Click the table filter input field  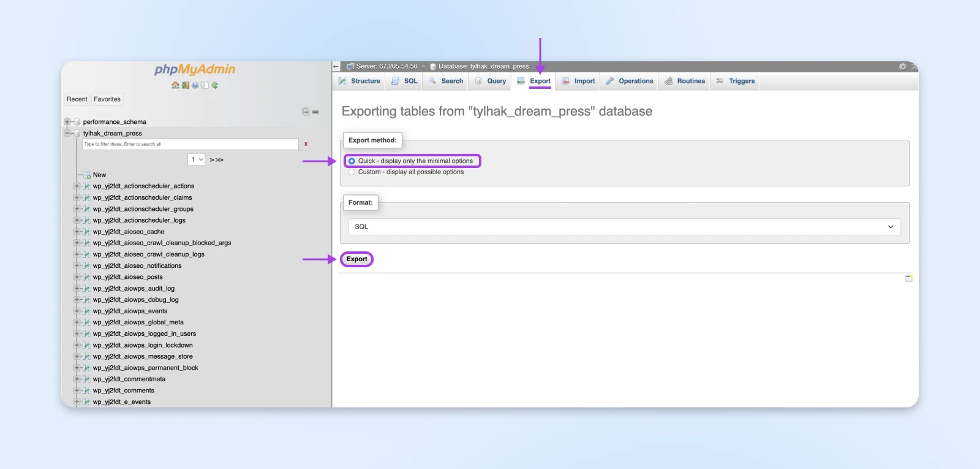tap(190, 144)
